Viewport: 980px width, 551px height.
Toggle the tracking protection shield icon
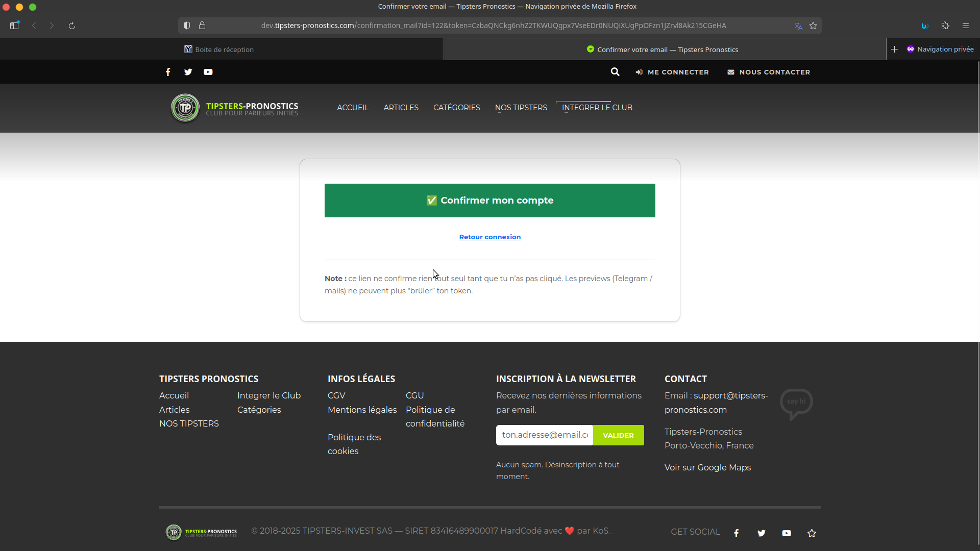tap(186, 26)
